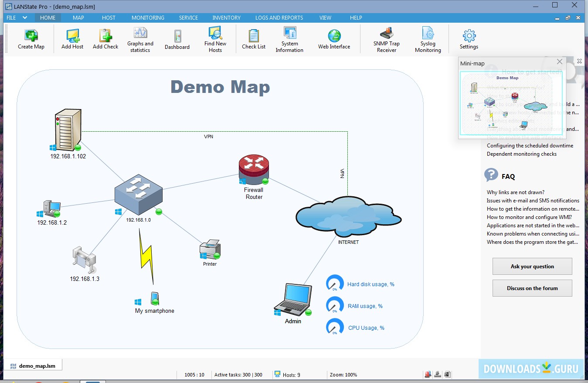This screenshot has height=383, width=588.
Task: Click the red alarm light status icon
Action: coord(428,374)
